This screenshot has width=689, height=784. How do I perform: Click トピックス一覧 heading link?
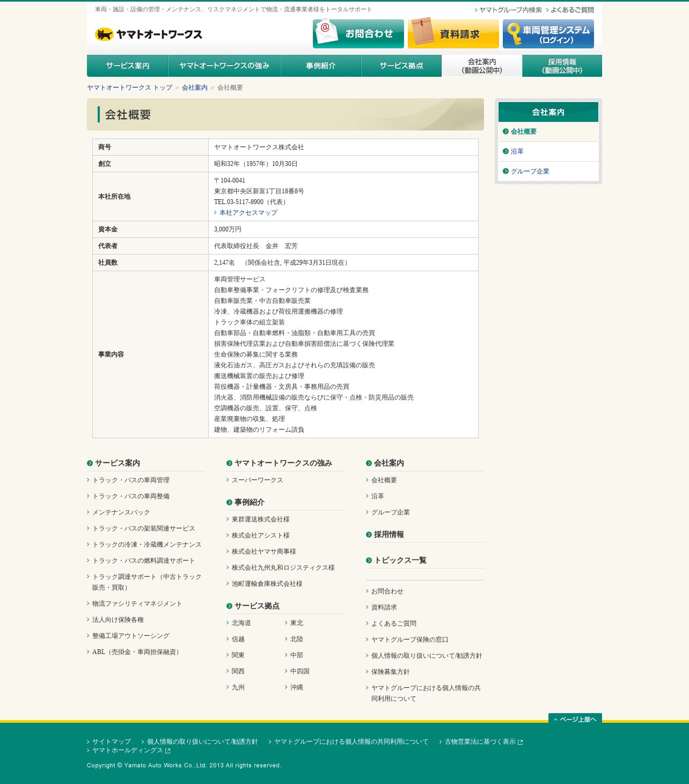(x=400, y=561)
